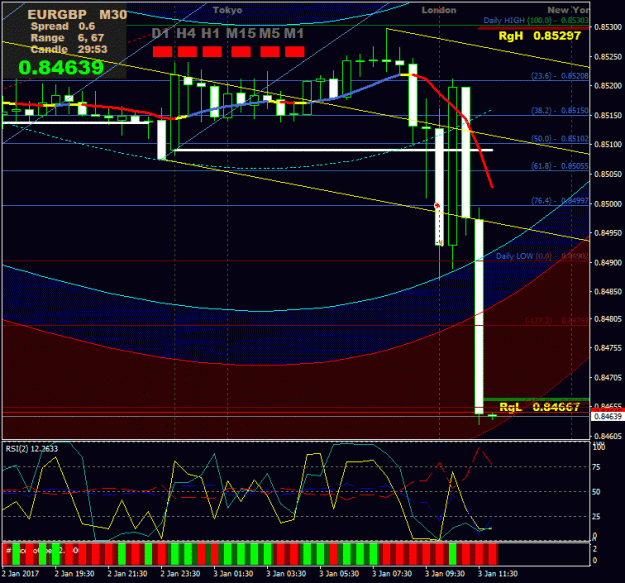This screenshot has width=625, height=583.
Task: Click the (76.4) - 0.84997 Fibonacci label
Action: [x=560, y=201]
